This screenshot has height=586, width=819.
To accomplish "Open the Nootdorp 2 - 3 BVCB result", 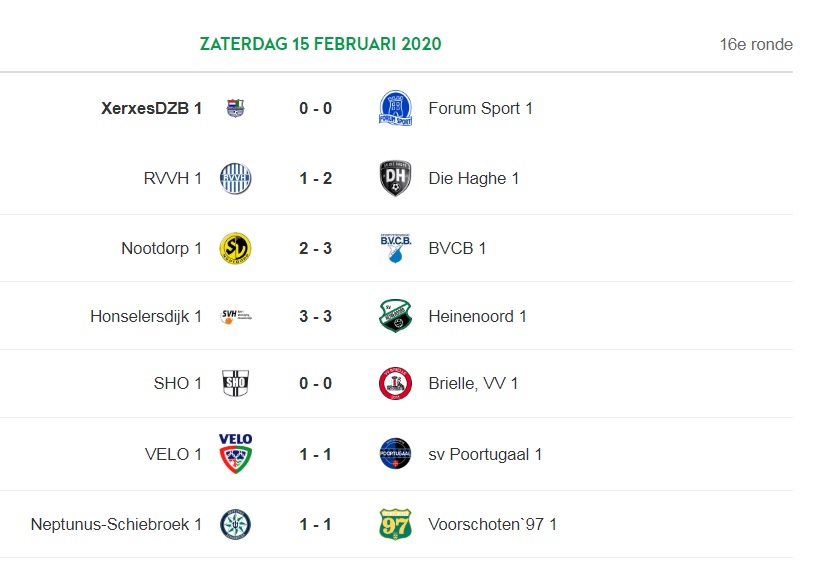I will tap(315, 248).
